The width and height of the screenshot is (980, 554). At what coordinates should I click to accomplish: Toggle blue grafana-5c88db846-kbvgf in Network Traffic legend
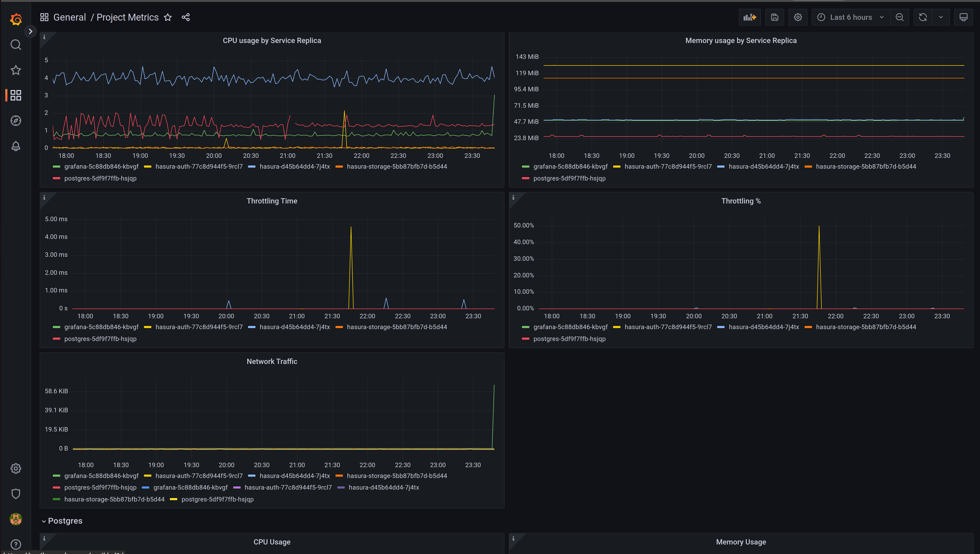[x=190, y=488]
